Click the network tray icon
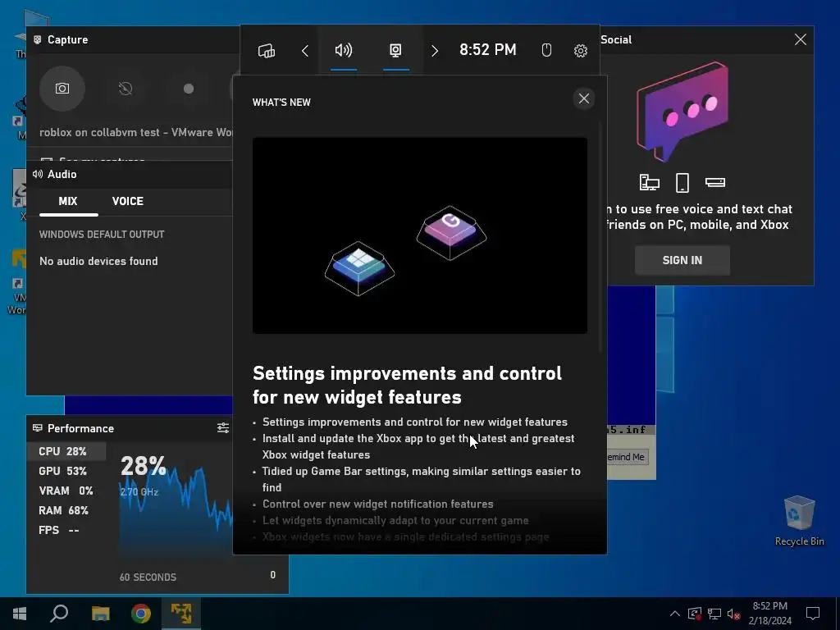The width and height of the screenshot is (840, 630). point(714,614)
